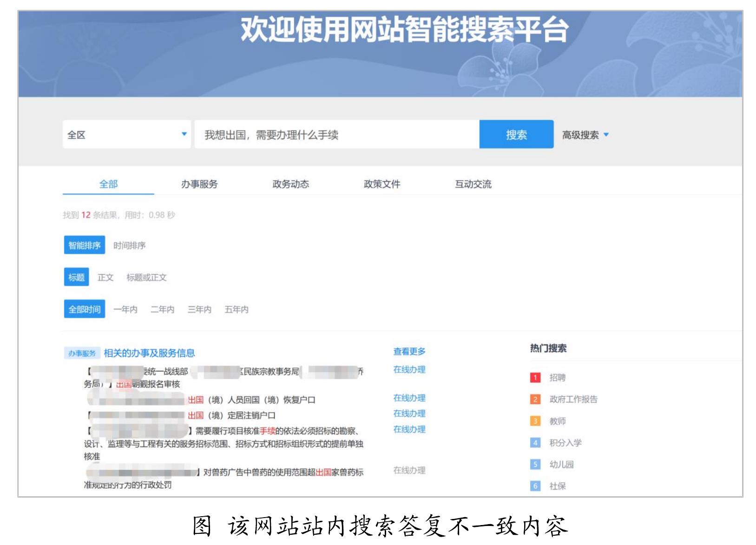Click the 办事服务 category tag badge
The height and width of the screenshot is (545, 756).
pyautogui.click(x=82, y=354)
